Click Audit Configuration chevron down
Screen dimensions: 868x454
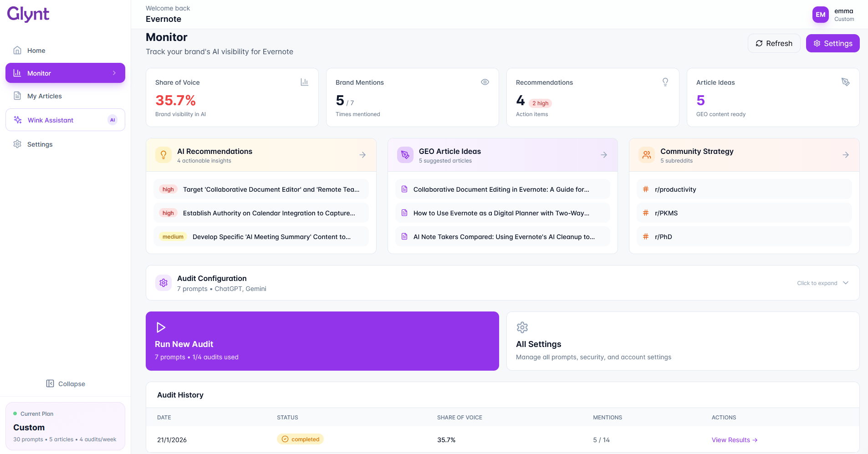point(846,283)
